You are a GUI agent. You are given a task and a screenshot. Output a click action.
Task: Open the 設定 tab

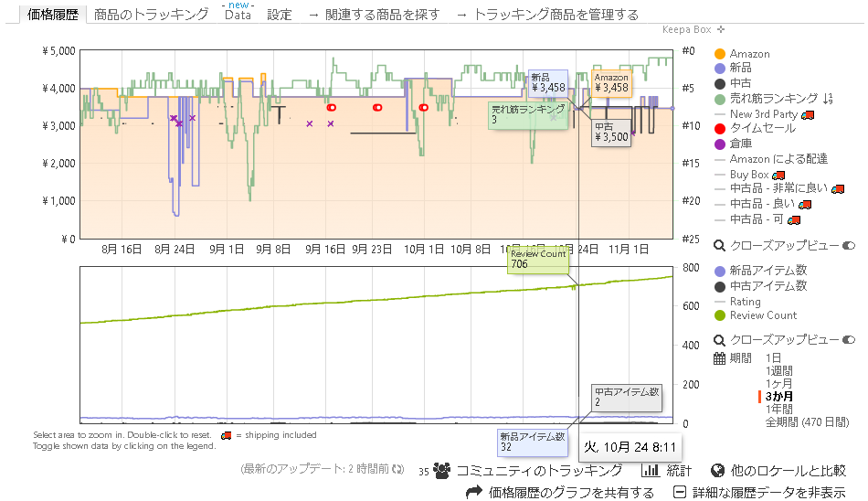point(279,15)
